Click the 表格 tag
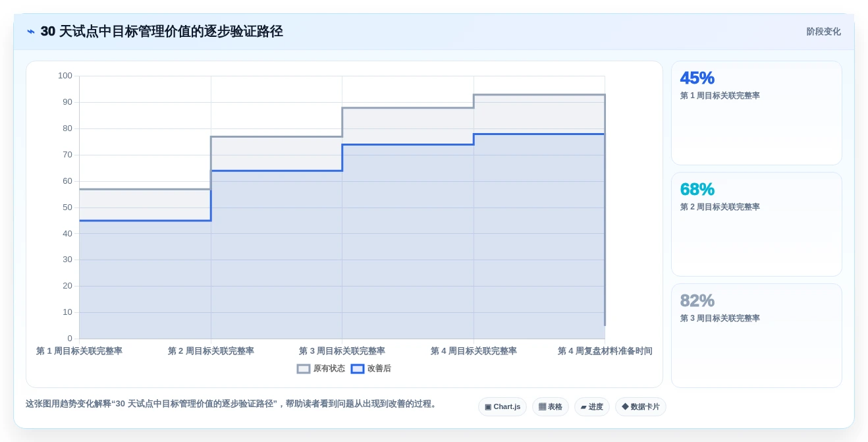868x442 pixels. tap(551, 406)
